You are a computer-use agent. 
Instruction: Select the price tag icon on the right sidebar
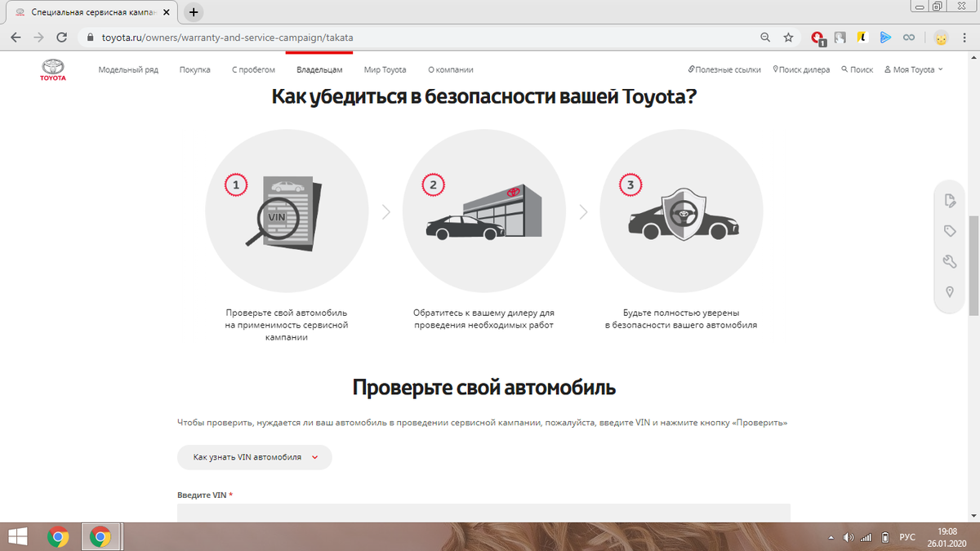[949, 230]
